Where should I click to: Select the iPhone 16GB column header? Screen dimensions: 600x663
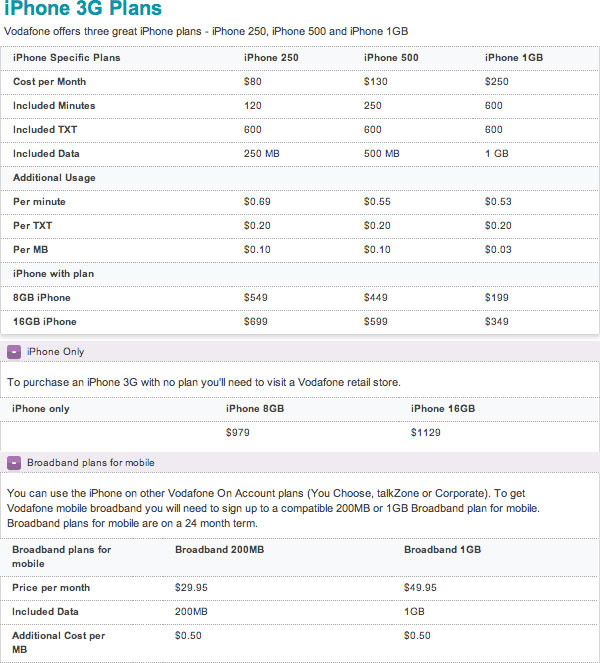(x=443, y=408)
